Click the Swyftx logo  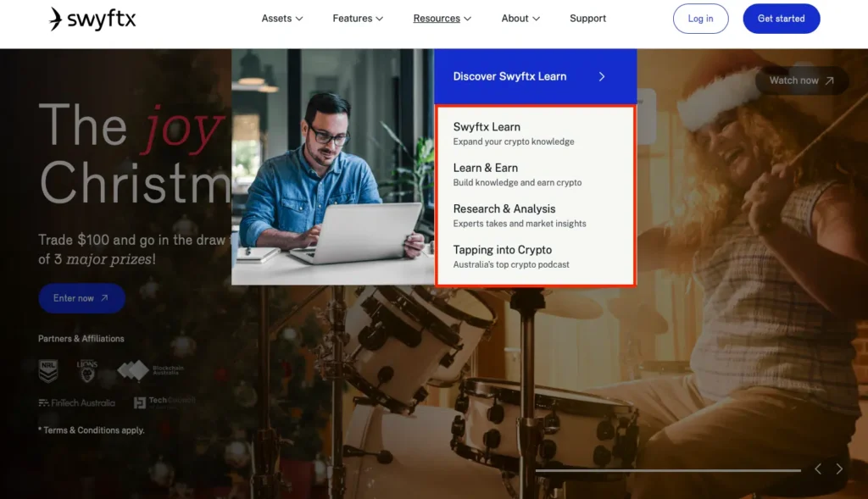click(92, 19)
